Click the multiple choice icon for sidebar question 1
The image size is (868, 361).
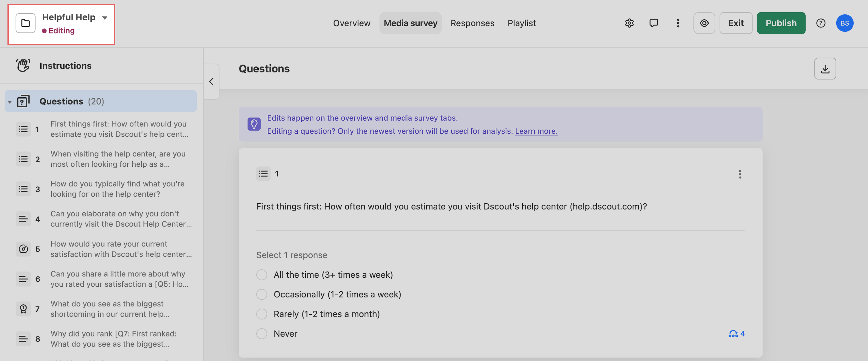23,129
